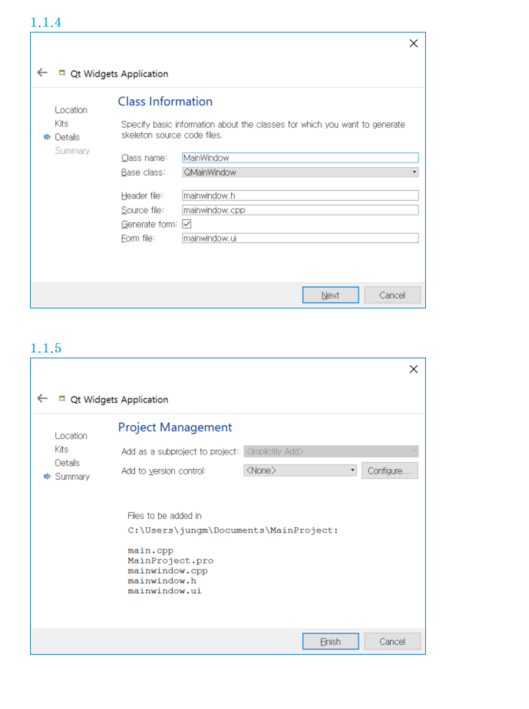Click MainProject.pro in files list

[x=170, y=561]
